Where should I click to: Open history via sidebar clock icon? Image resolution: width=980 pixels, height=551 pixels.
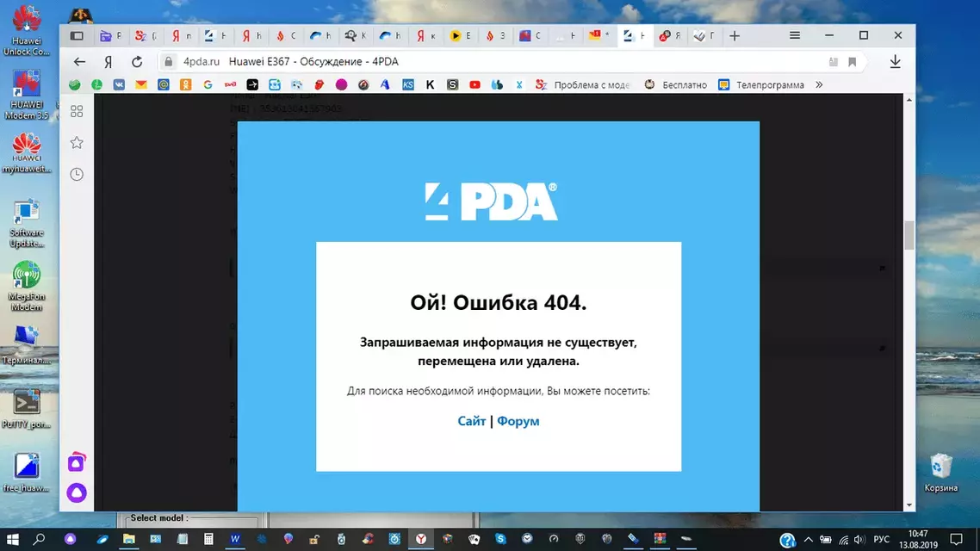click(77, 174)
